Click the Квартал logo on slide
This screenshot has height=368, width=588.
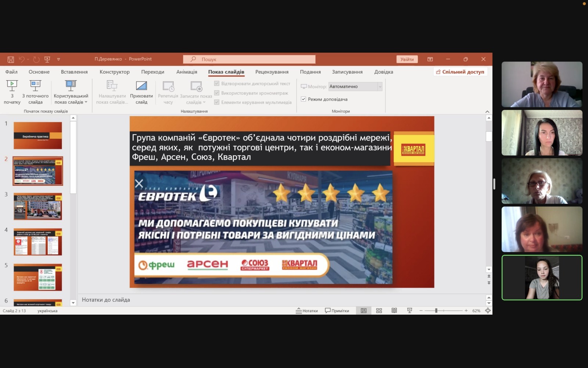pos(413,149)
